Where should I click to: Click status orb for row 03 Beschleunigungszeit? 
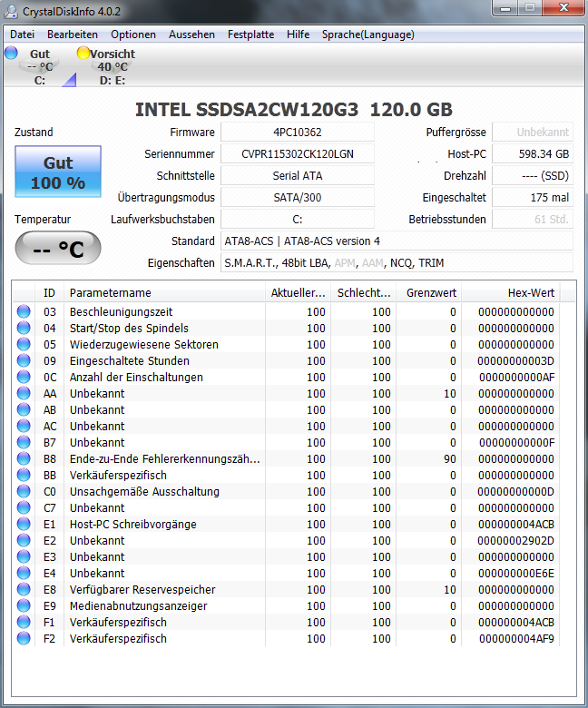[24, 311]
